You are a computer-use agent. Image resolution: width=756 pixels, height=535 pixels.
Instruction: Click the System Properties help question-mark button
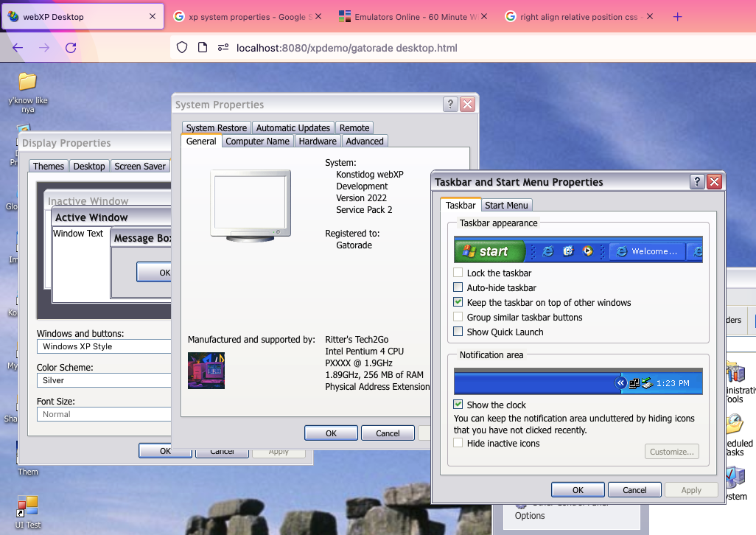click(450, 105)
